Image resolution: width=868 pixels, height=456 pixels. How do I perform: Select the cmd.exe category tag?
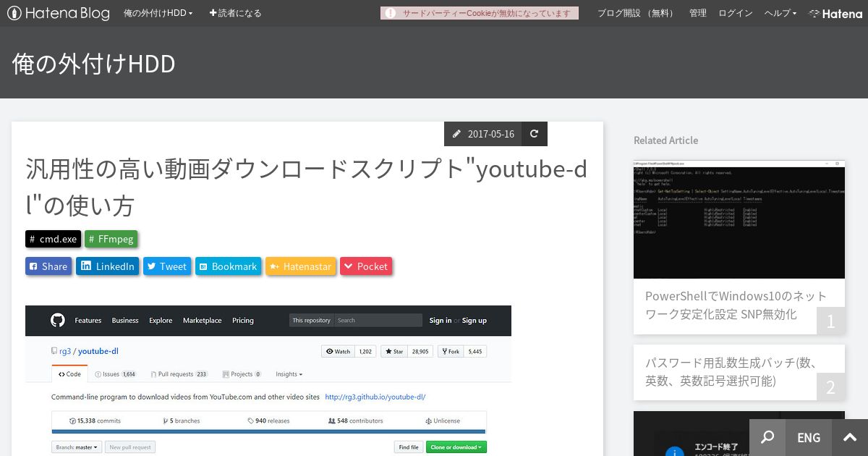click(54, 239)
